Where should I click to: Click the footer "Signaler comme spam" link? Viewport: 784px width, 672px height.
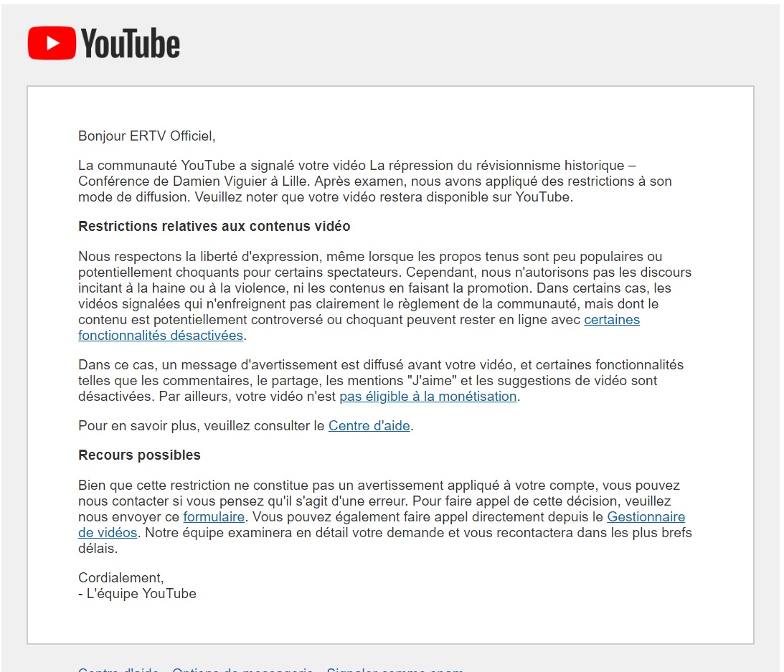click(x=395, y=669)
